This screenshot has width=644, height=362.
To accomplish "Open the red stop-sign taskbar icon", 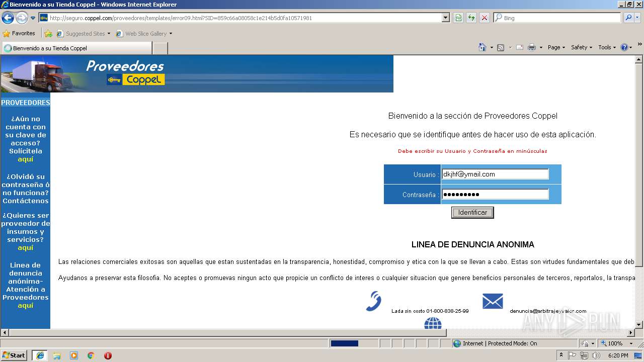I will [108, 355].
